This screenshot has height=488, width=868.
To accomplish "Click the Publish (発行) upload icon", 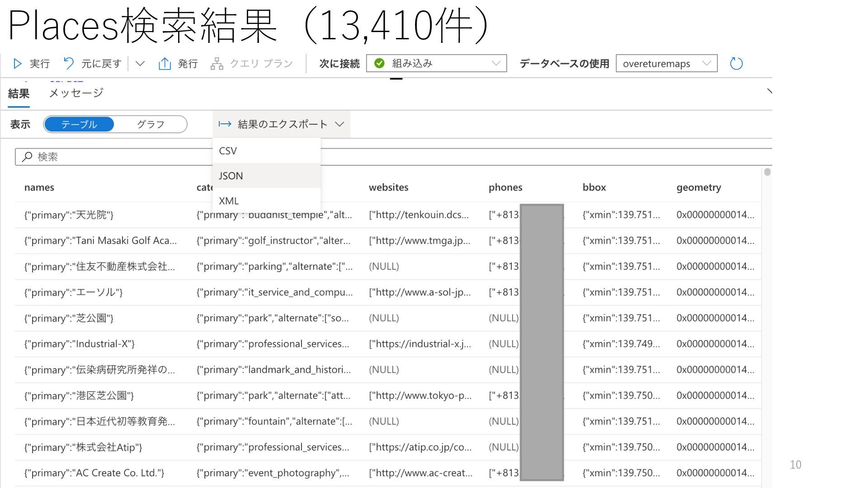I will 165,64.
